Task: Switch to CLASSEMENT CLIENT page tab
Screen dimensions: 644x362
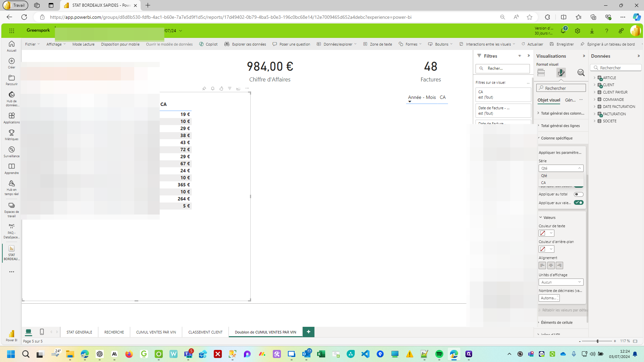Action: coord(205,332)
